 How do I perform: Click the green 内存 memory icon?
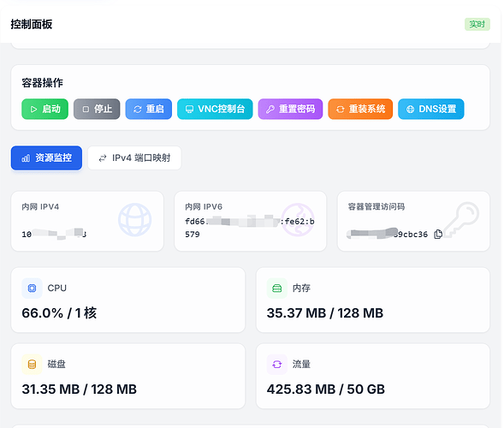point(276,288)
